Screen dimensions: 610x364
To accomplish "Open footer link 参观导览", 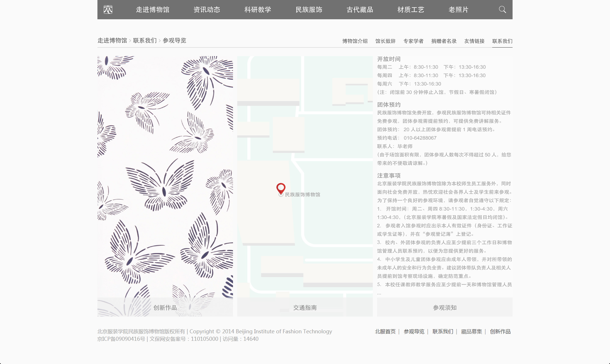I will click(x=414, y=331).
